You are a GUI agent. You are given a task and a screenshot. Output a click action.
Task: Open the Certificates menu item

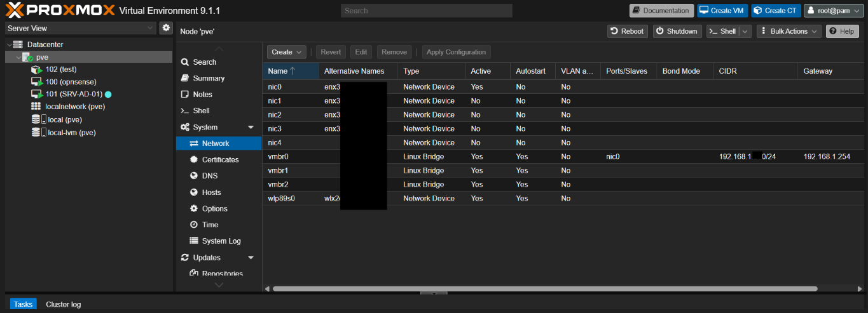[x=218, y=160]
